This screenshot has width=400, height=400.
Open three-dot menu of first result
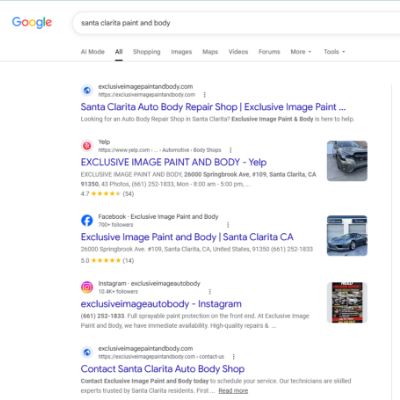coord(204,95)
